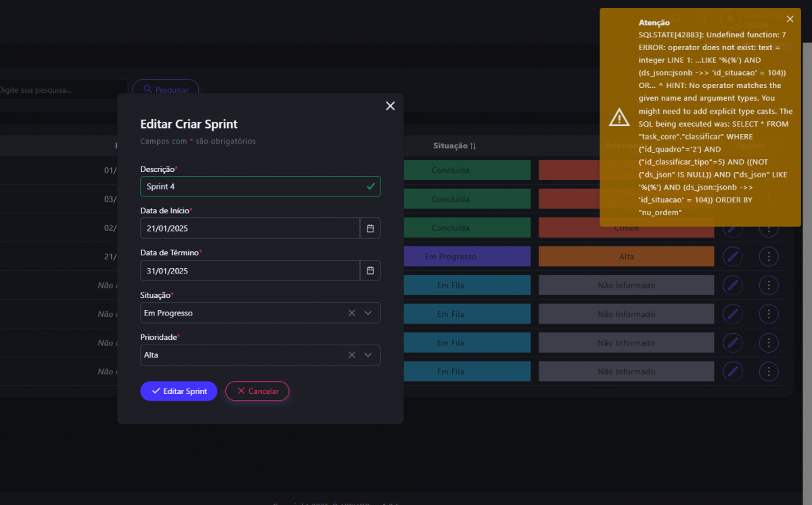This screenshot has width=812, height=505.
Task: Clear the Prioridade selection with its X icon
Action: coord(351,355)
